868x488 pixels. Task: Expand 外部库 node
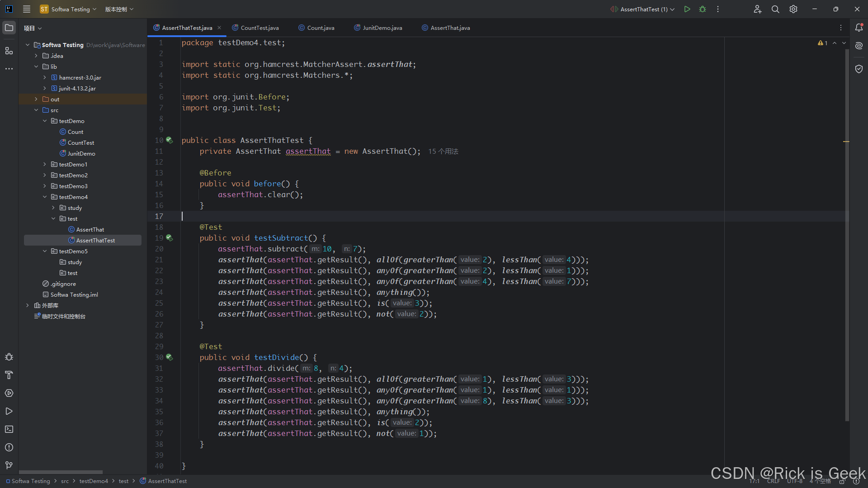coord(28,305)
